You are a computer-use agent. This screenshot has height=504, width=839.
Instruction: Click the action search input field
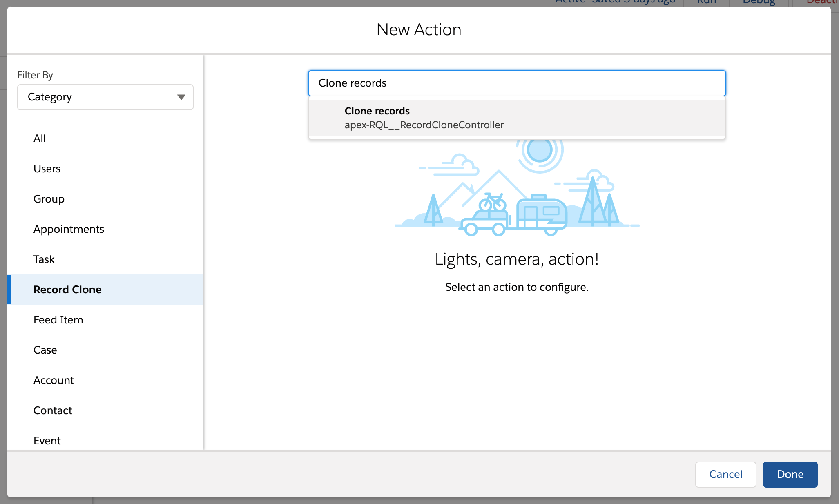pyautogui.click(x=517, y=83)
